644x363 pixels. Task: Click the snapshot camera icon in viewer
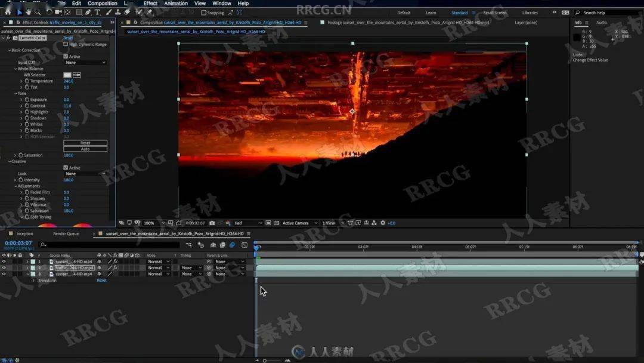coord(212,223)
